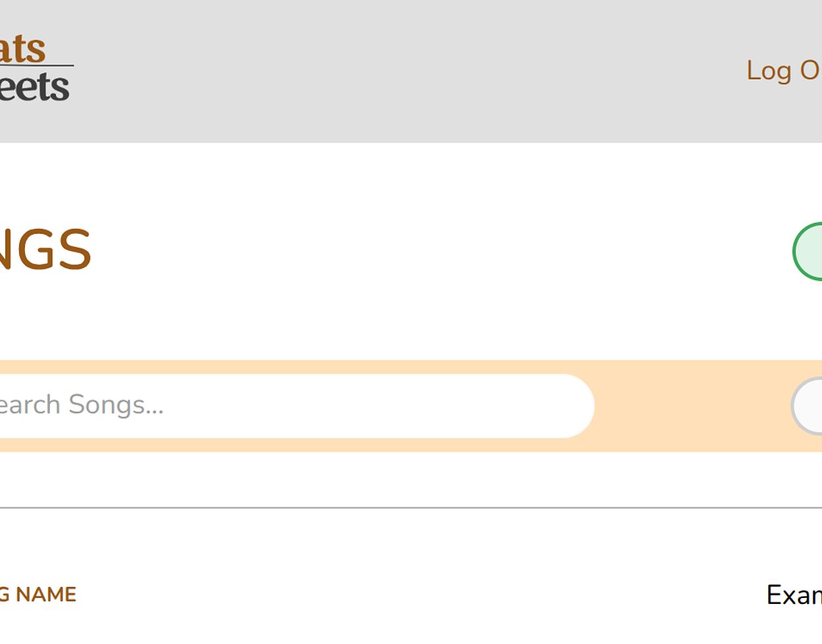Click the gray-outlined button in search bar

click(x=808, y=406)
